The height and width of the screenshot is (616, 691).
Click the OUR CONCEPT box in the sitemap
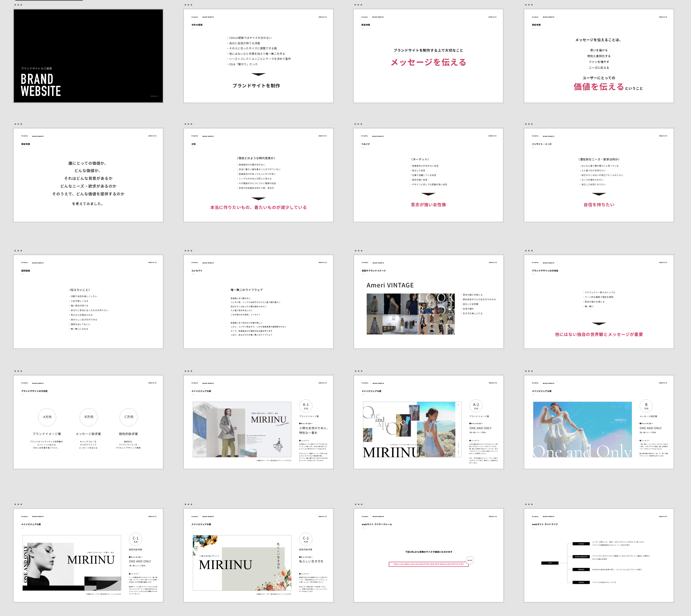581,557
